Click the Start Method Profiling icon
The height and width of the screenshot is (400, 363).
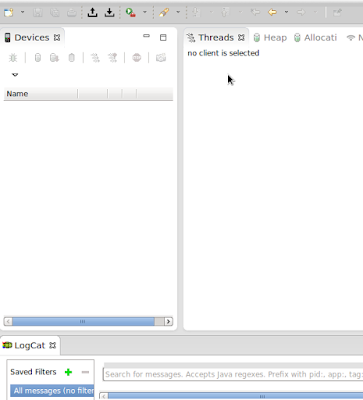click(113, 58)
